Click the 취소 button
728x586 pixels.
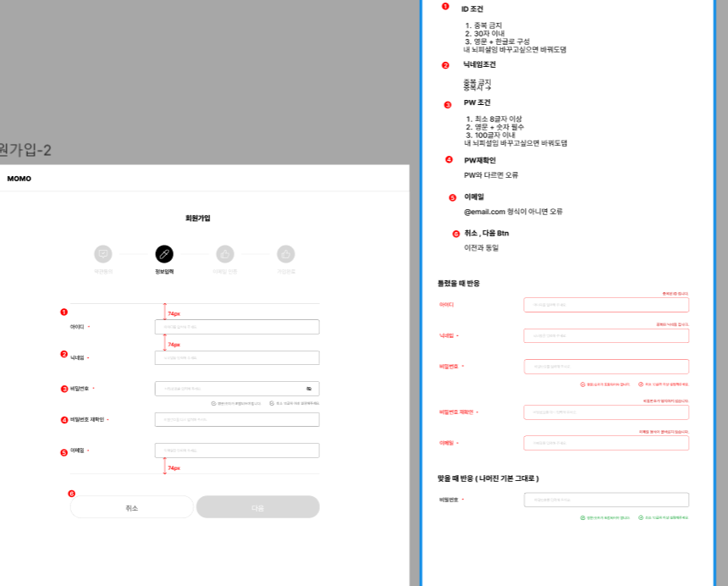tap(132, 507)
